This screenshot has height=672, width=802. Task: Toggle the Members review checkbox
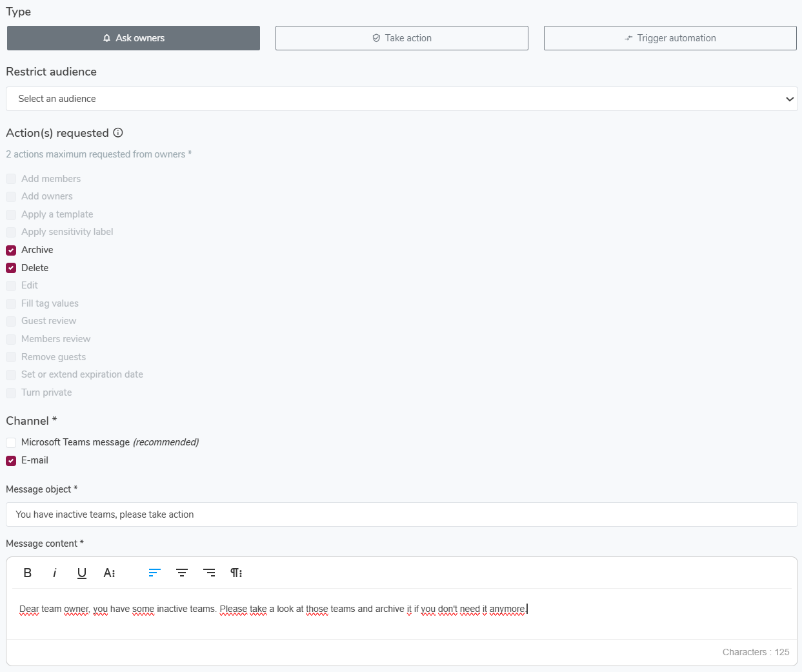tap(11, 339)
